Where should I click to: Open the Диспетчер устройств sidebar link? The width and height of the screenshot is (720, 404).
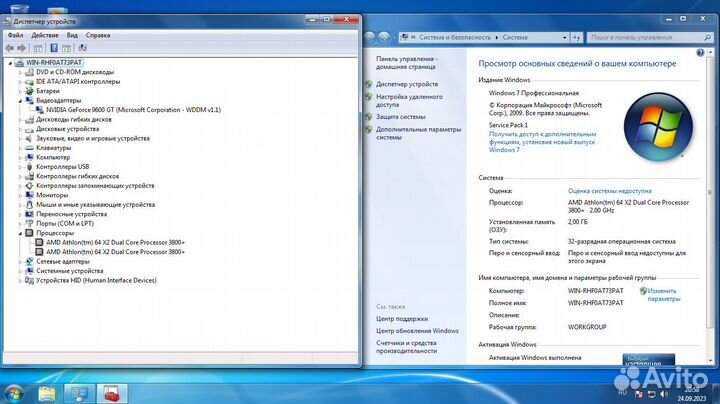407,84
